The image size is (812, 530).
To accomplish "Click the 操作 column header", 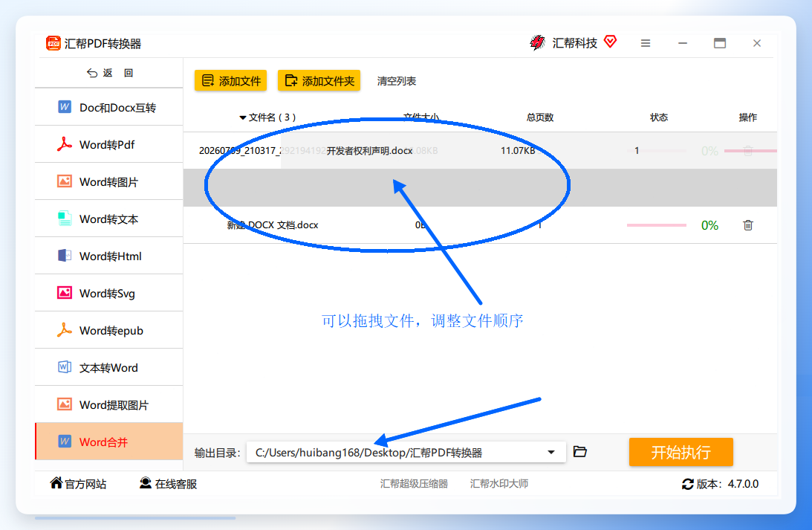I will (x=748, y=117).
